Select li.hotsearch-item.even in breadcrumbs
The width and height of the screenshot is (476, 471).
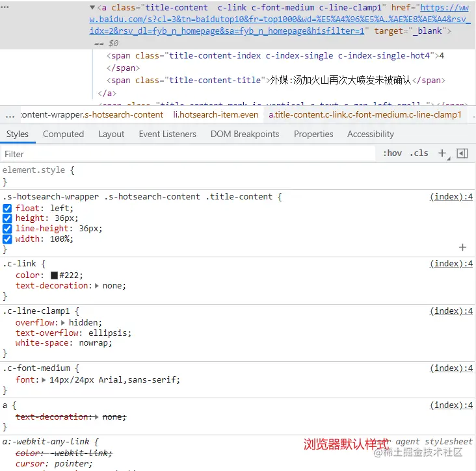pos(216,114)
